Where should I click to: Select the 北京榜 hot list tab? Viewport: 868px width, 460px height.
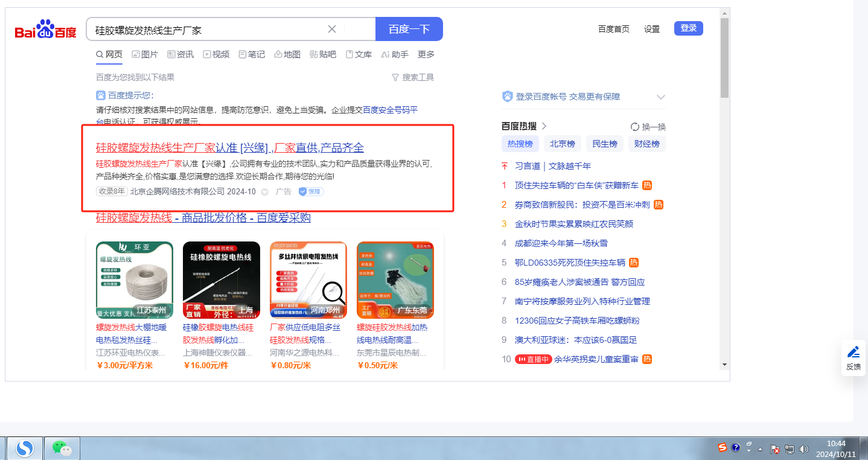[562, 144]
